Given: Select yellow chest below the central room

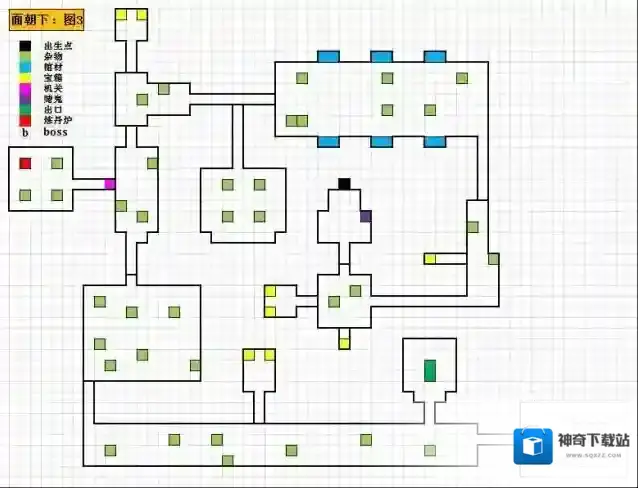Looking at the screenshot, I should [x=344, y=343].
